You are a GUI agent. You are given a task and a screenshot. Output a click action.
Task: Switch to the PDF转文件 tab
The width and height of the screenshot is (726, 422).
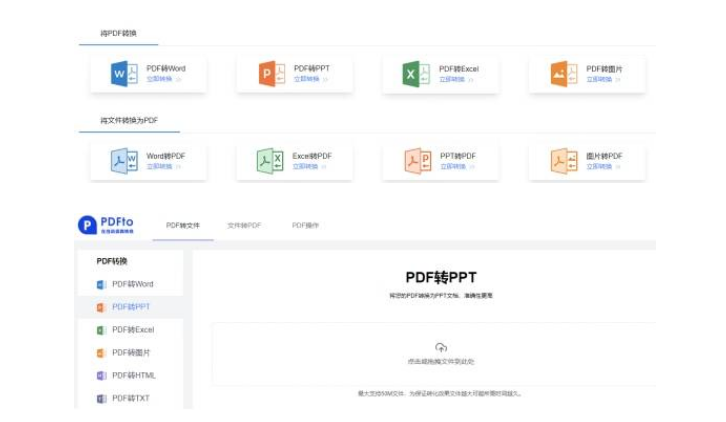[183, 226]
